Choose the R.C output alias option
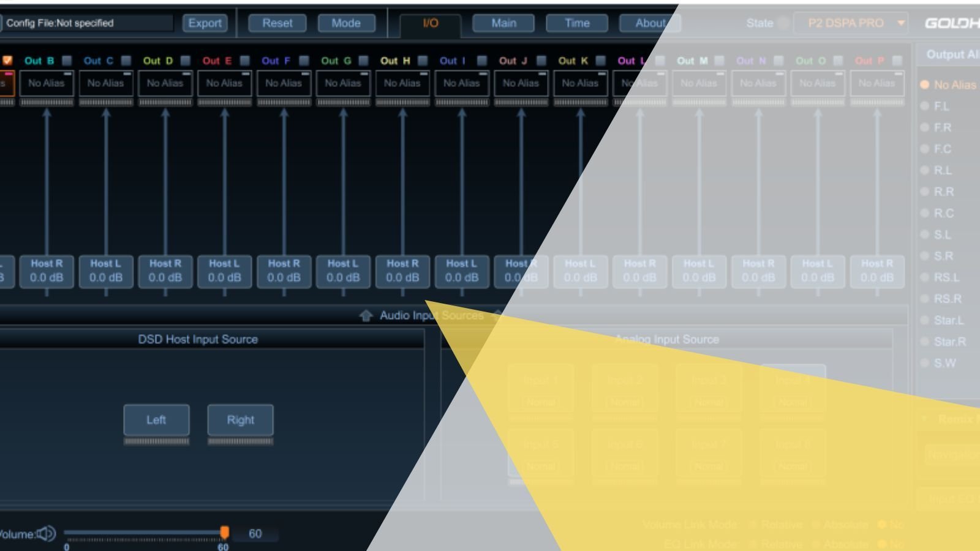 pos(925,213)
